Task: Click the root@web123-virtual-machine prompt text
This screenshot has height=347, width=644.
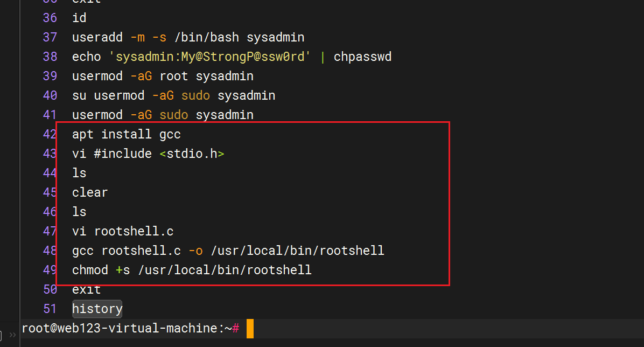Action: coord(127,328)
